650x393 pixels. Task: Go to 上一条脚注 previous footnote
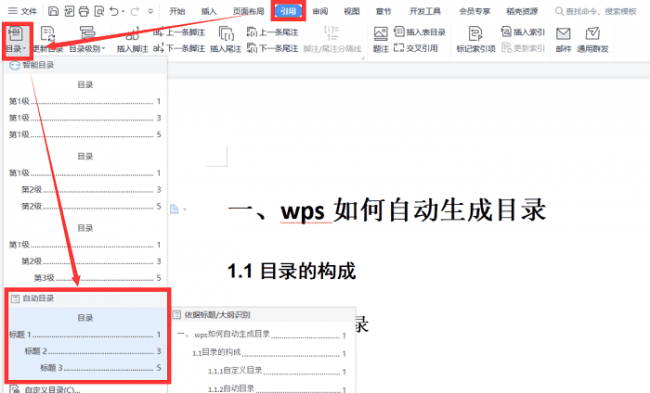[179, 32]
